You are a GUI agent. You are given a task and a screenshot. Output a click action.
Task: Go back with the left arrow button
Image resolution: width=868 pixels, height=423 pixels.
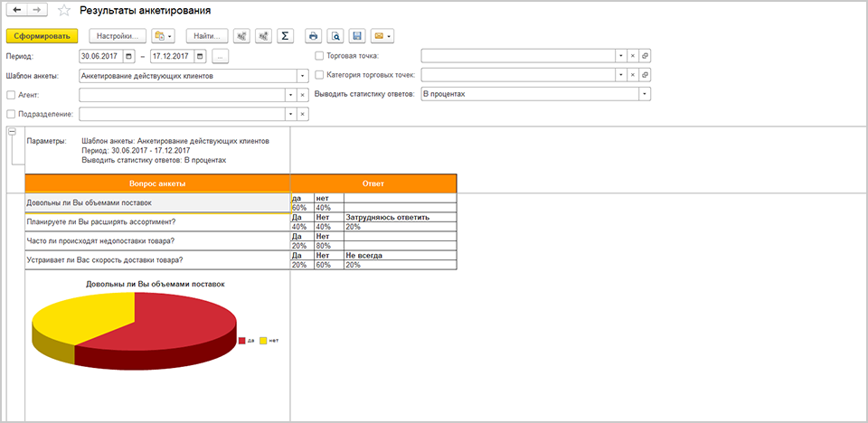(16, 10)
